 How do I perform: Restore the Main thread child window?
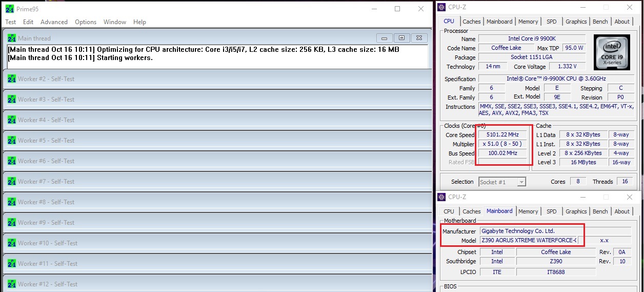402,38
